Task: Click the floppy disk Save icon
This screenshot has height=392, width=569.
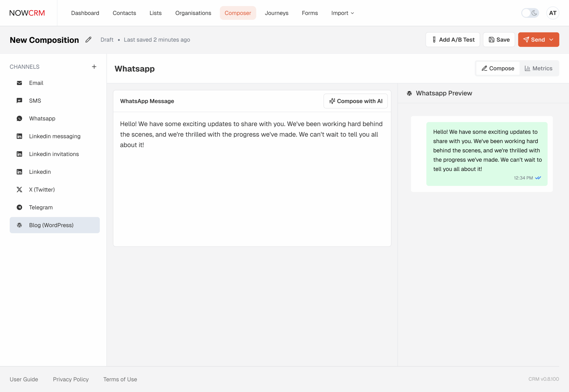Action: [x=491, y=40]
